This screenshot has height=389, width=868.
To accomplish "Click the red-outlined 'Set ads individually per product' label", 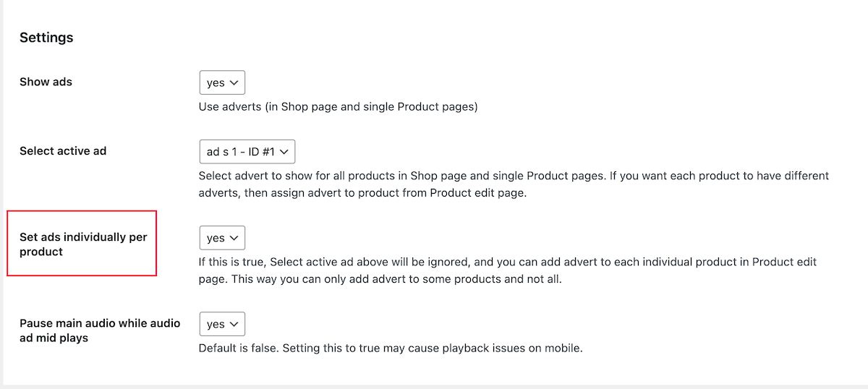I will [x=82, y=244].
